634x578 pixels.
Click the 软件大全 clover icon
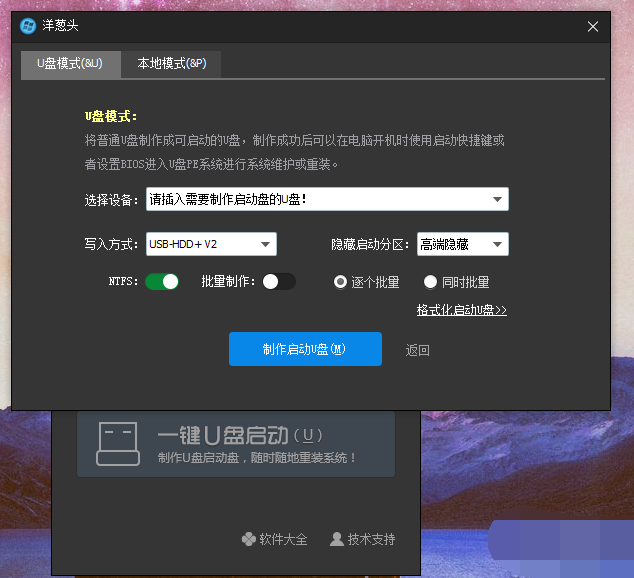point(249,539)
